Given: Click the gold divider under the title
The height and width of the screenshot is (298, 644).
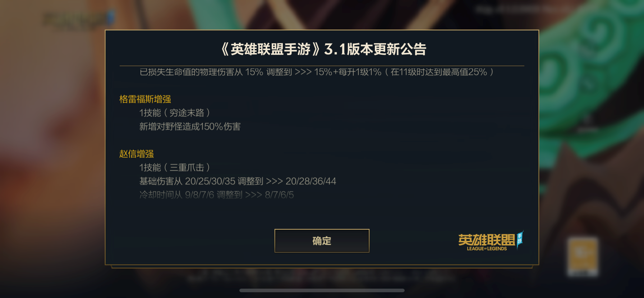Looking at the screenshot, I should 322,66.
